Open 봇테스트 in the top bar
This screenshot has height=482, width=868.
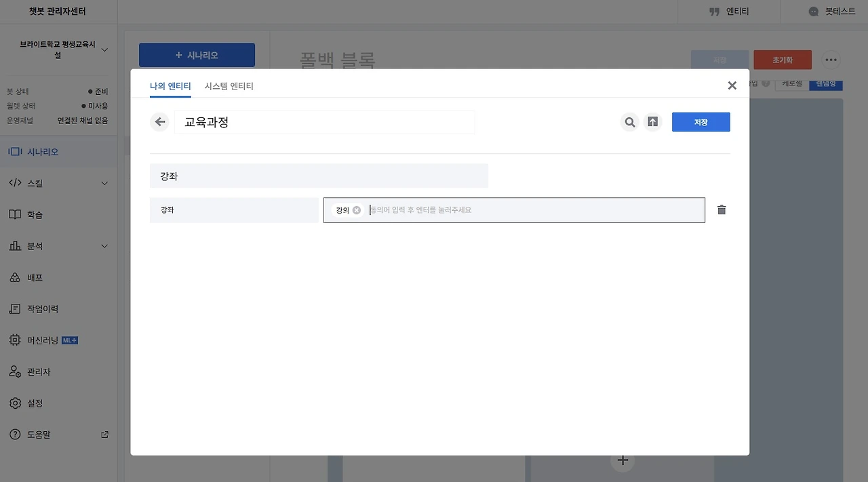[832, 12]
